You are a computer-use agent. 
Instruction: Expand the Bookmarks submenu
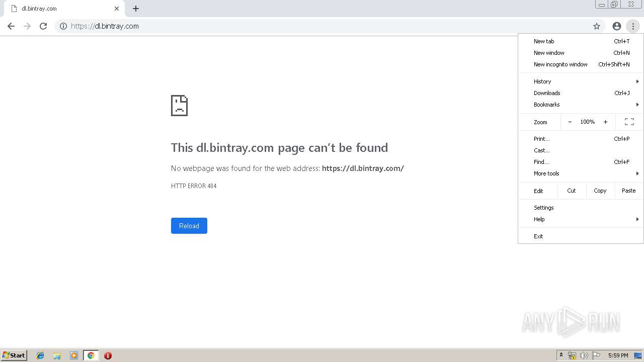pos(581,105)
